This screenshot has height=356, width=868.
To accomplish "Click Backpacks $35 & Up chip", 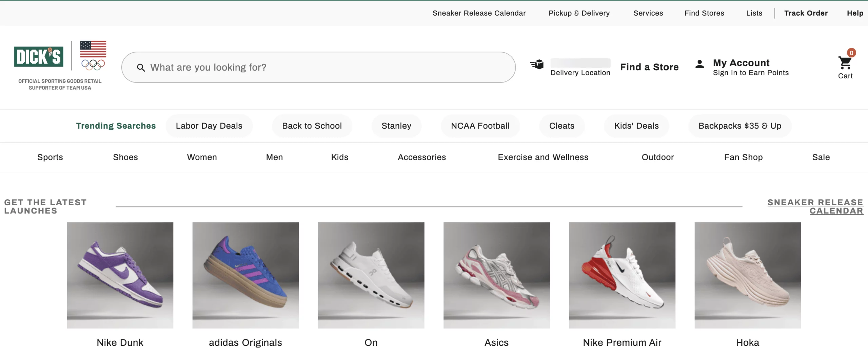I will [739, 126].
